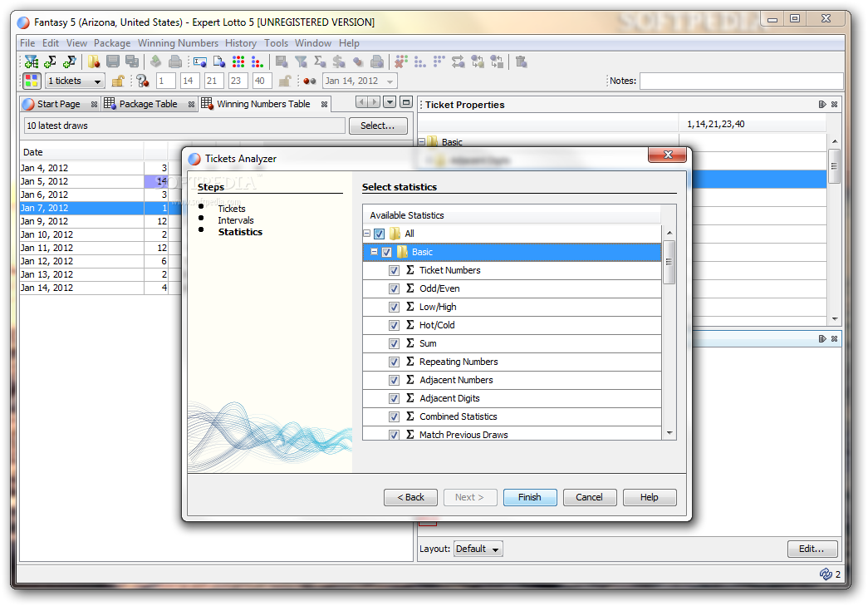Click the statistics list scrollbar thumb
Image resolution: width=868 pixels, height=606 pixels.
pos(669,262)
